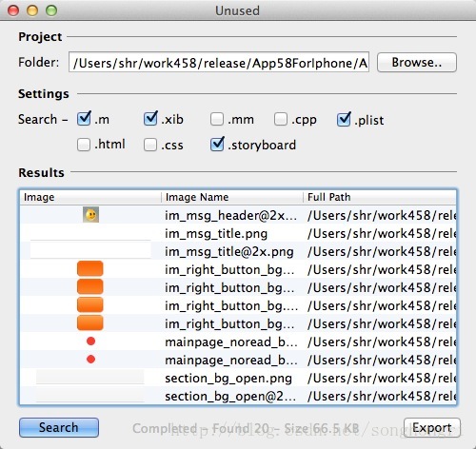Select the section_bg_open.png result row

point(238,378)
